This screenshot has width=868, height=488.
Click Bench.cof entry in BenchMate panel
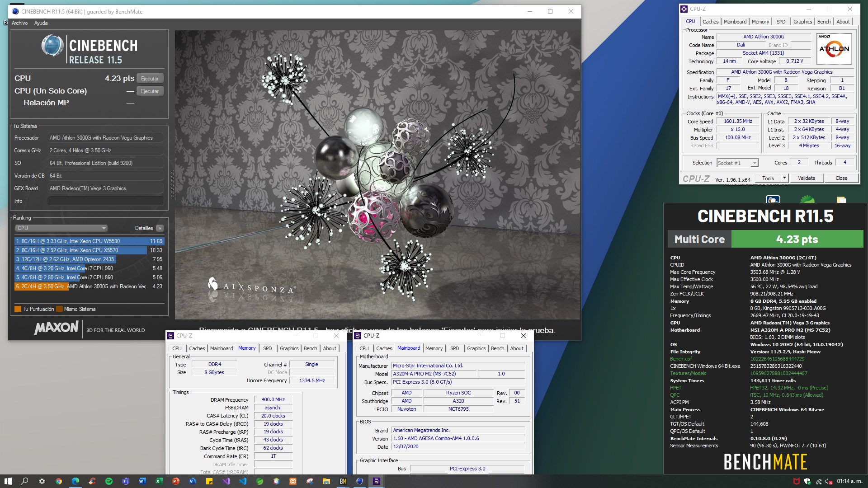[x=681, y=359]
